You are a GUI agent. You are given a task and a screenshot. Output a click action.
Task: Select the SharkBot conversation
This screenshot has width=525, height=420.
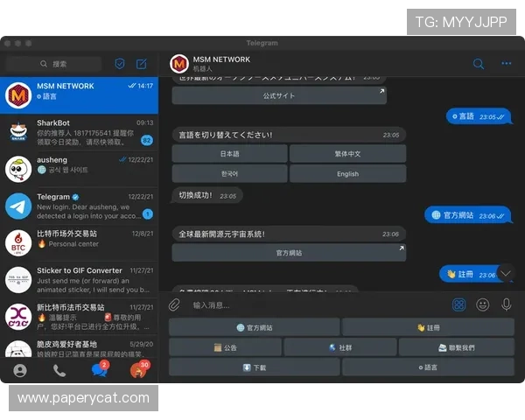point(80,131)
